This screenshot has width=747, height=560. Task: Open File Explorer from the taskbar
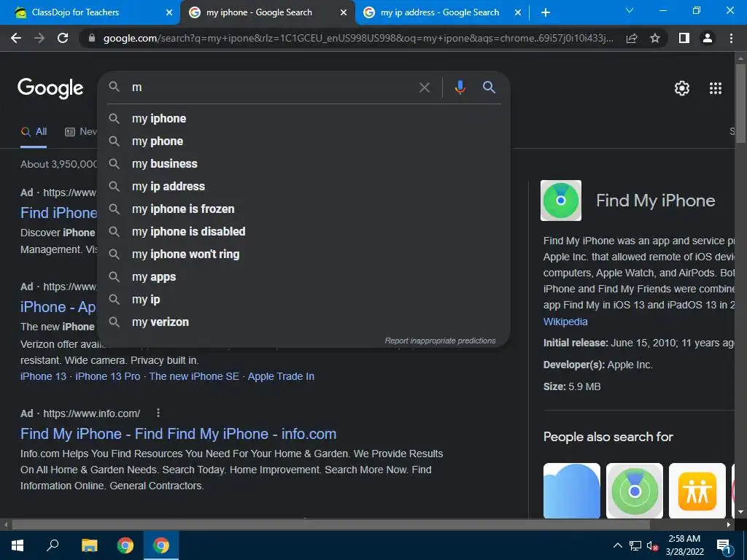click(x=89, y=545)
